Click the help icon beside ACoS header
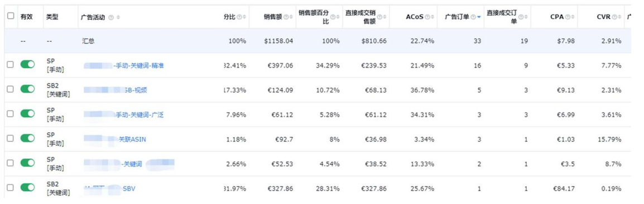Viewport: 644px width, 204px height. pyautogui.click(x=427, y=17)
